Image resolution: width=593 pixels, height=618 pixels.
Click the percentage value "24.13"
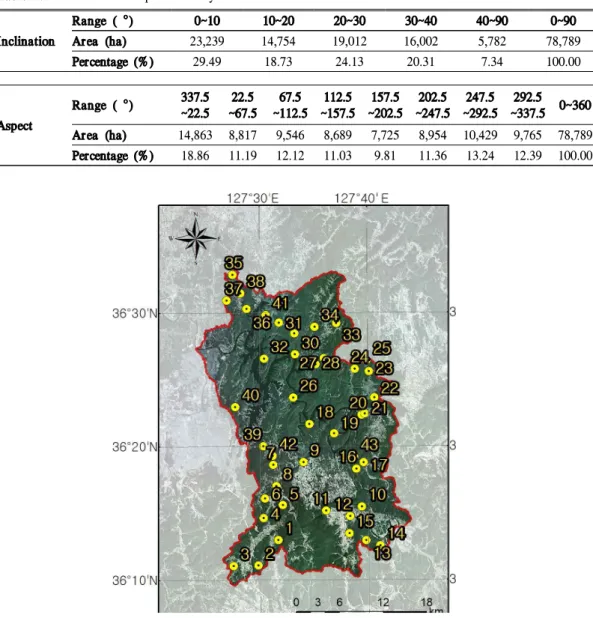[349, 62]
